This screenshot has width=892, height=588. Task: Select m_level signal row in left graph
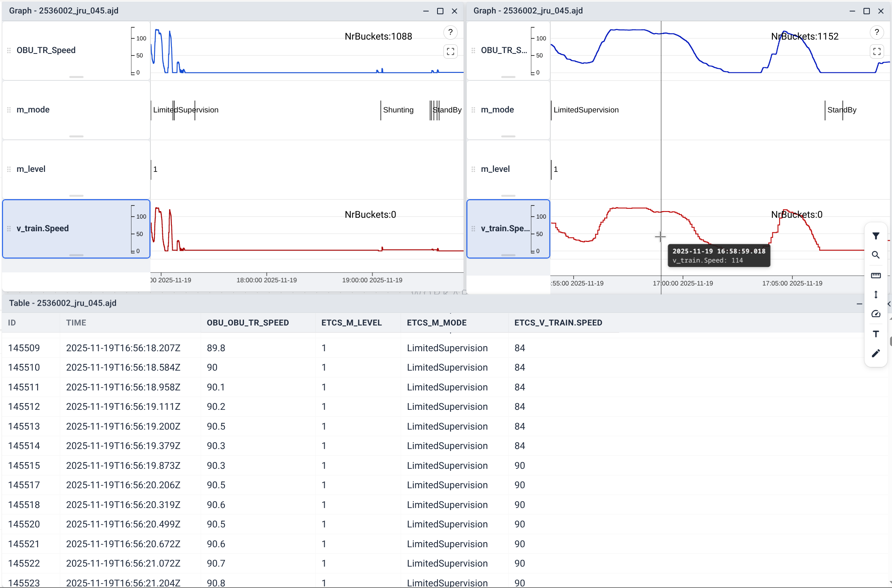76,169
